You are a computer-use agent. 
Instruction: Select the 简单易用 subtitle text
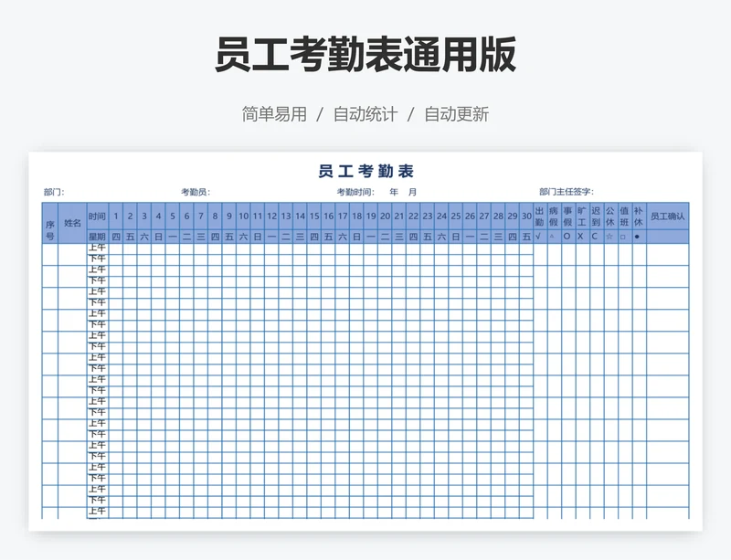tap(274, 114)
